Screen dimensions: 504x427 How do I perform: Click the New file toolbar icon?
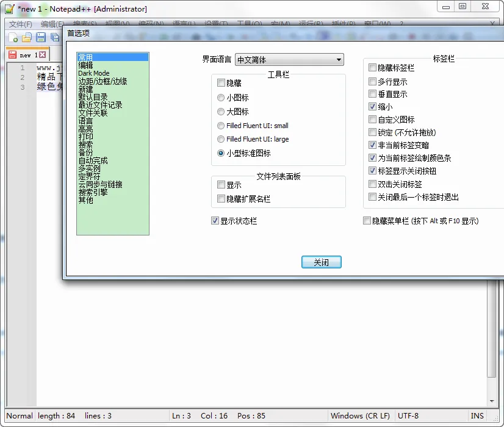[13, 38]
